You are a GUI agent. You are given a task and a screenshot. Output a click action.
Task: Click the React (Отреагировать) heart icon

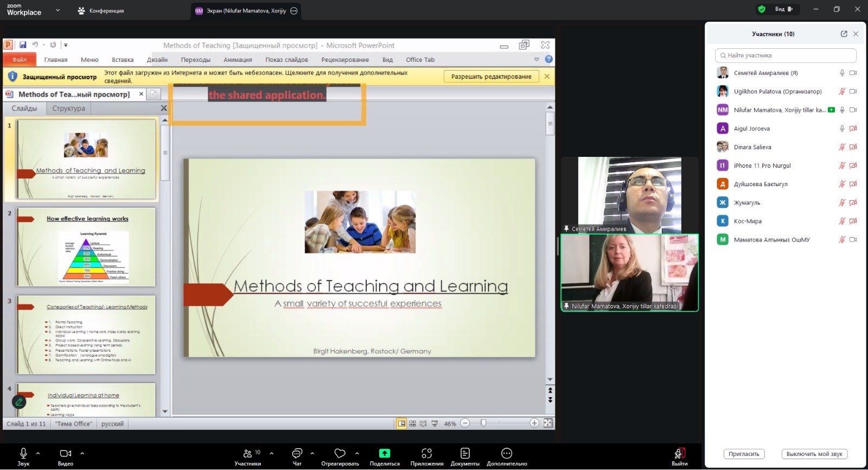pos(340,454)
